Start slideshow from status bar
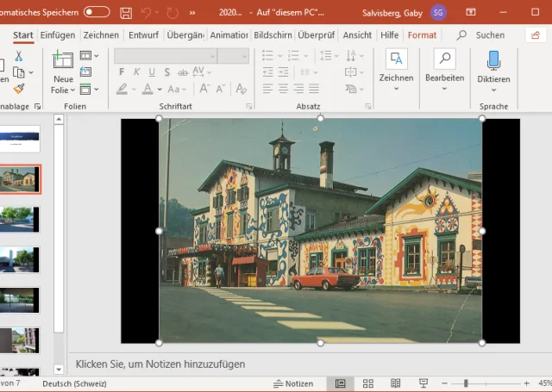This screenshot has width=552, height=392. (x=423, y=383)
